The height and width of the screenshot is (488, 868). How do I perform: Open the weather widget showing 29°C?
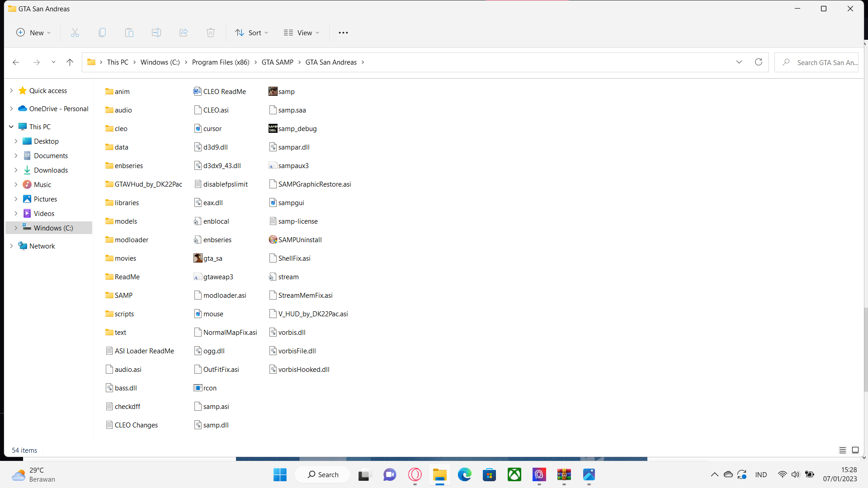coord(34,474)
